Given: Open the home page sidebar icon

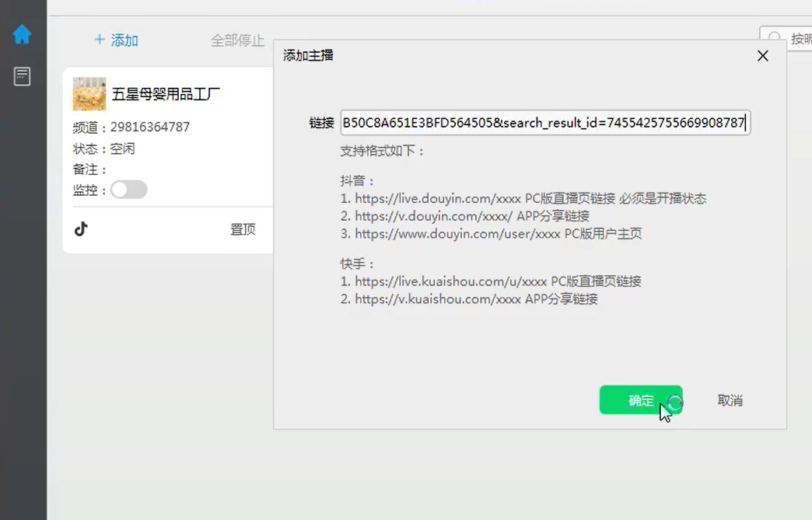Looking at the screenshot, I should (x=22, y=34).
